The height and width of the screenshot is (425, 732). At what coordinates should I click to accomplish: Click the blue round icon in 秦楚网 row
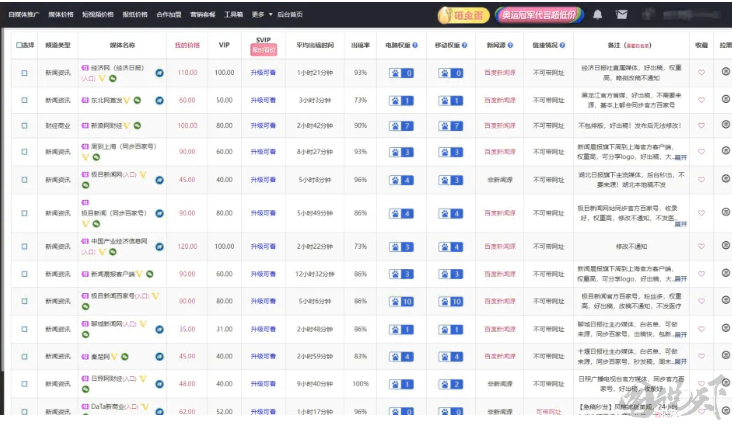tap(160, 357)
